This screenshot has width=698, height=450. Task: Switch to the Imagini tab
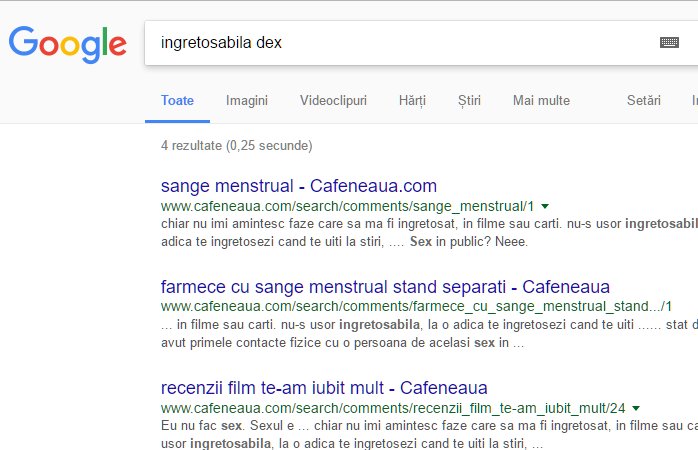pyautogui.click(x=247, y=101)
